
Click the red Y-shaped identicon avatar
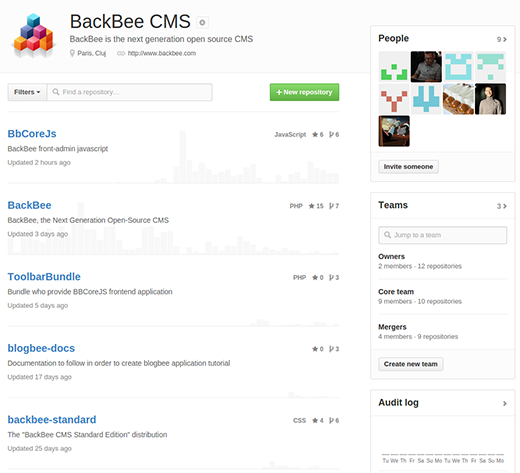(394, 99)
